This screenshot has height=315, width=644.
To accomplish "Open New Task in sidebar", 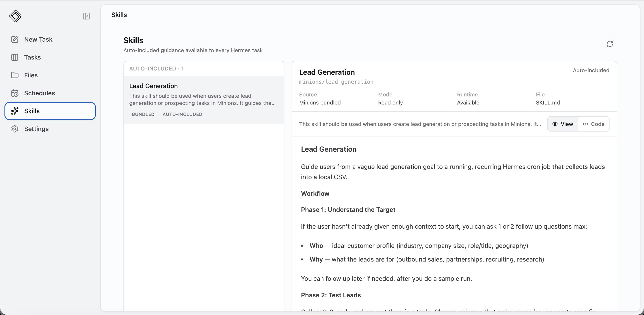I will [50, 39].
